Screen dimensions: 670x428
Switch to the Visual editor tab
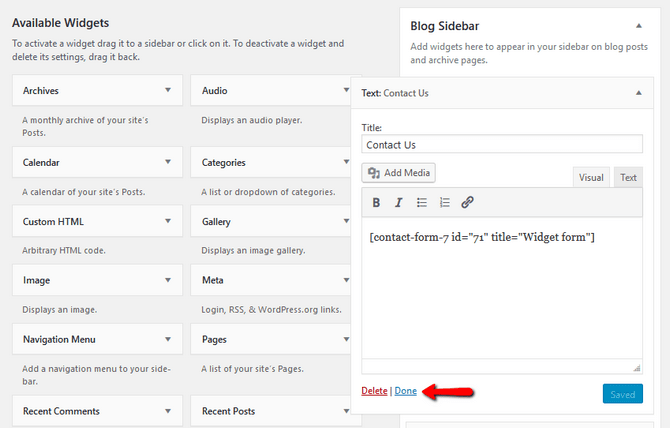click(x=591, y=177)
